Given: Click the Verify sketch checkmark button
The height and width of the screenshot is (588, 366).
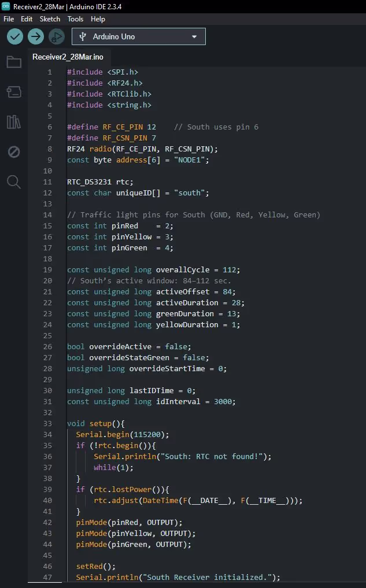Looking at the screenshot, I should point(15,36).
